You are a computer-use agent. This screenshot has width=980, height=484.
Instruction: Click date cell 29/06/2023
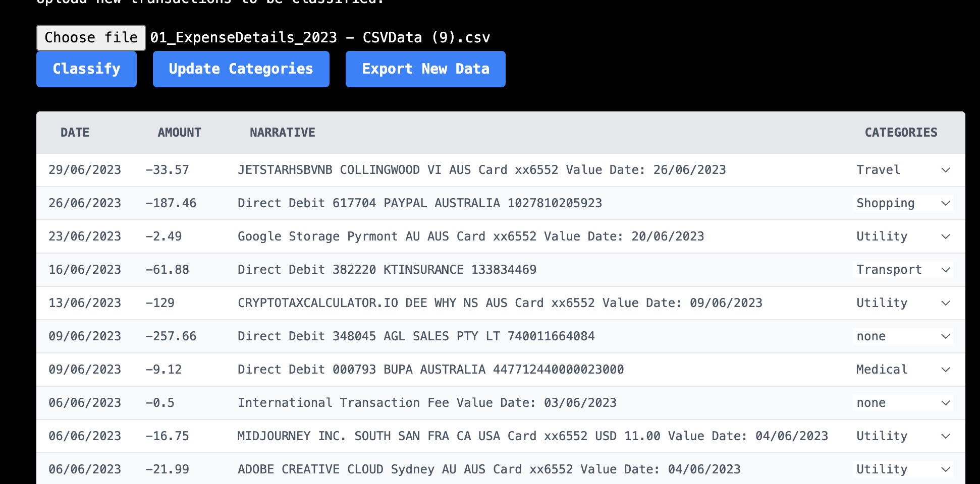[85, 170]
